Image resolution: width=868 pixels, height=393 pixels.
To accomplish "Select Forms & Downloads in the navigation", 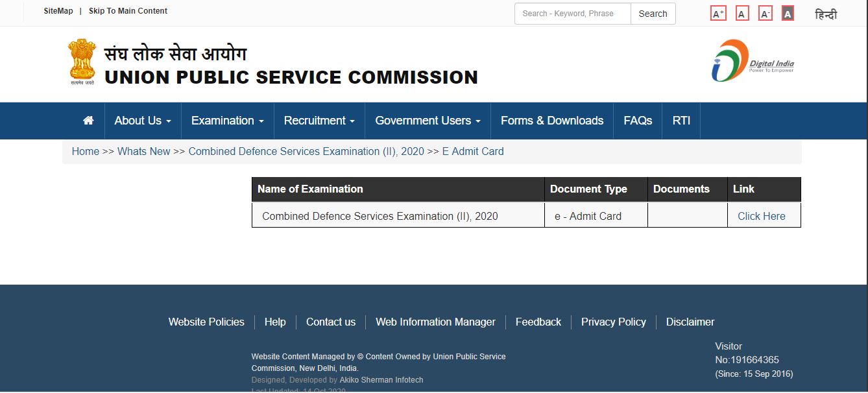I will coord(551,121).
